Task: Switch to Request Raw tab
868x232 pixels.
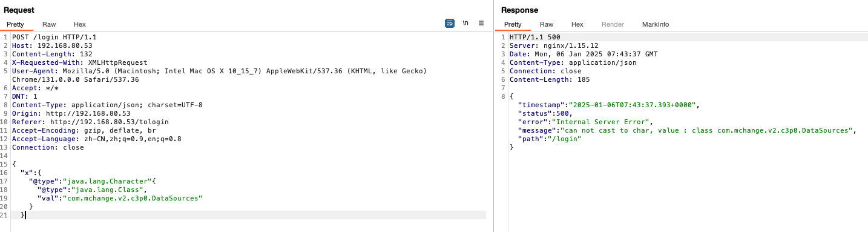Action: pos(49,24)
